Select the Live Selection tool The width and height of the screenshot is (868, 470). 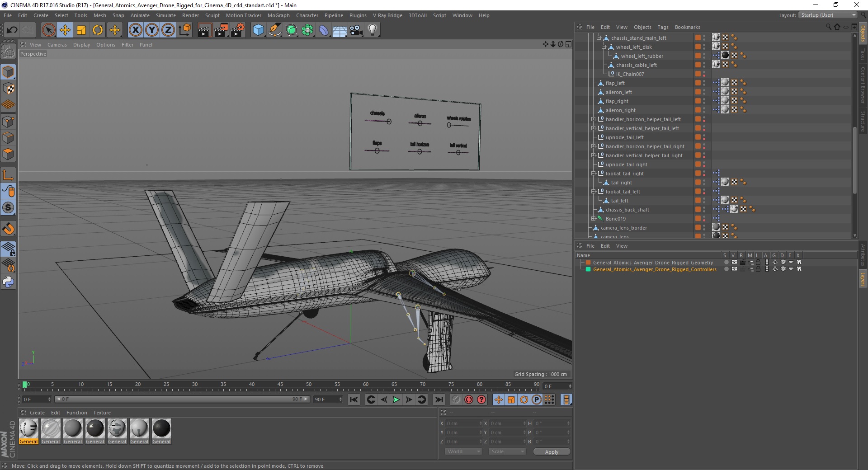tap(48, 30)
